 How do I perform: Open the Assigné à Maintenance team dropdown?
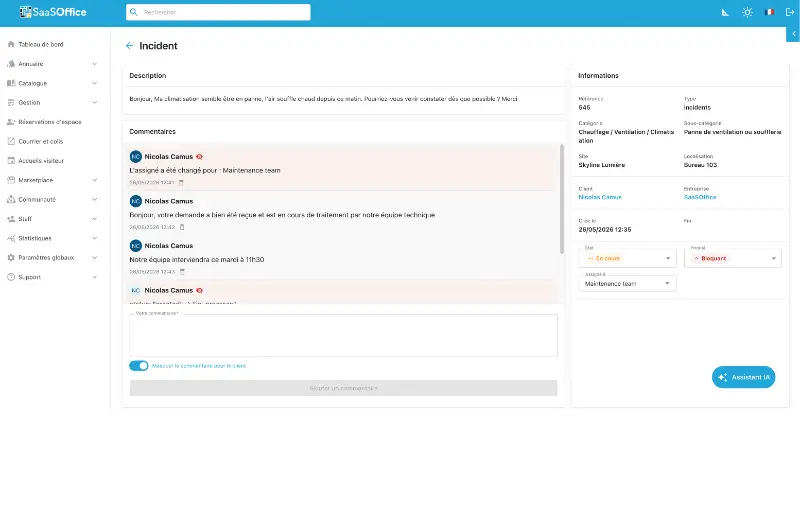[x=627, y=284]
